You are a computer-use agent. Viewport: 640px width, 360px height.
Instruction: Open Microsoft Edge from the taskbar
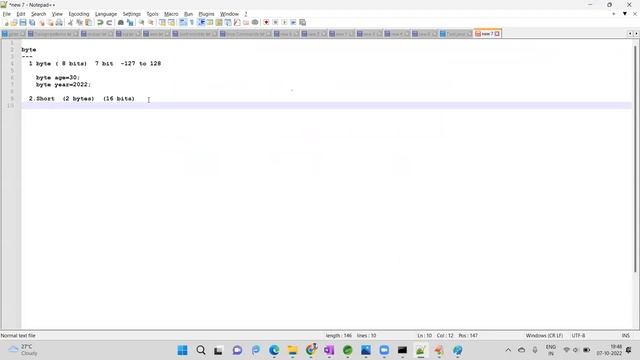274,350
